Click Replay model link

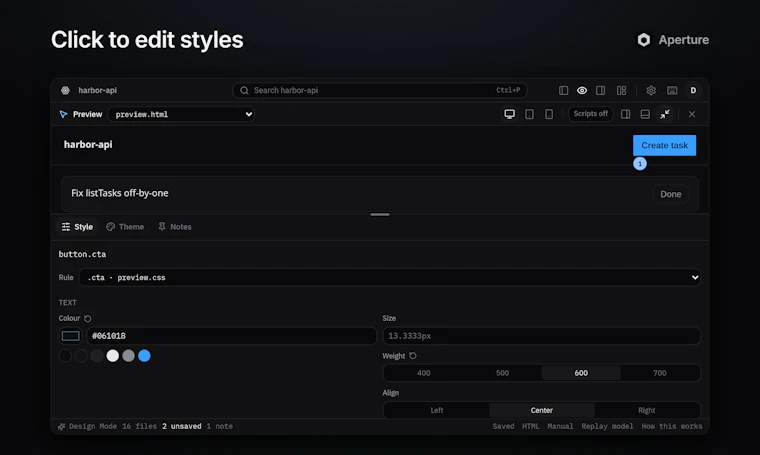[x=607, y=426]
